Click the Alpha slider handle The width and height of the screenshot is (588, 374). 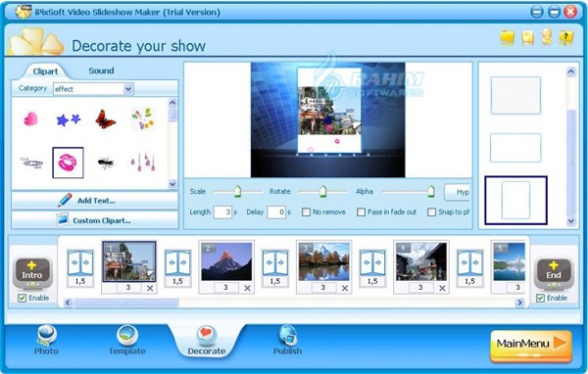[431, 191]
